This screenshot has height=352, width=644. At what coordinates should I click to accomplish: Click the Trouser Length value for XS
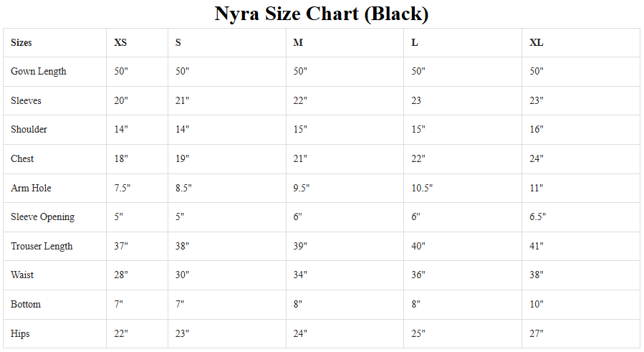pos(121,247)
